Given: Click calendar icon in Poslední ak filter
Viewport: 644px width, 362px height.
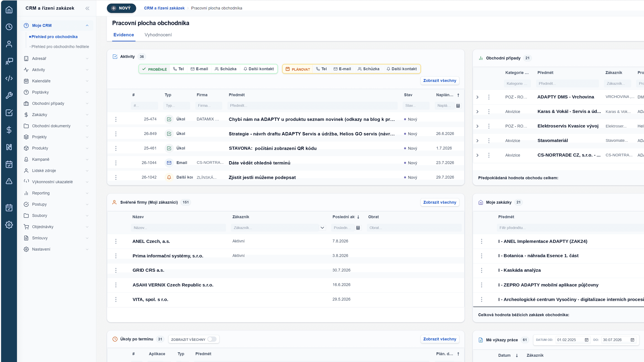Looking at the screenshot, I should point(358,228).
